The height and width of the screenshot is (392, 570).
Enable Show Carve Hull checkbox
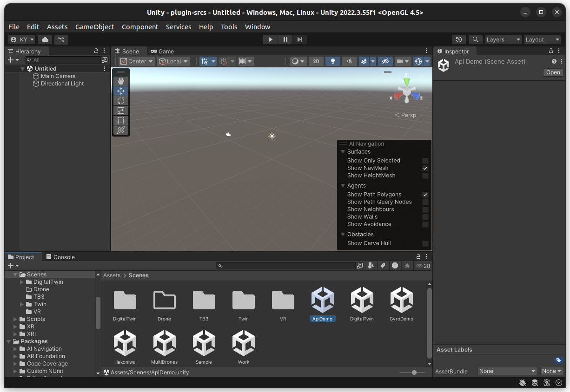tap(425, 243)
